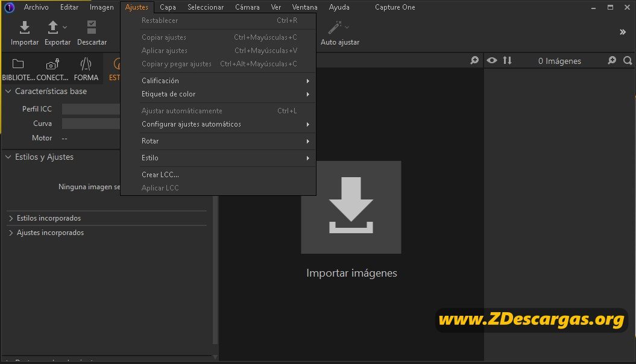The image size is (636, 364).
Task: Click the browser zoom icon beside 0 Imágenes
Action: [612, 60]
